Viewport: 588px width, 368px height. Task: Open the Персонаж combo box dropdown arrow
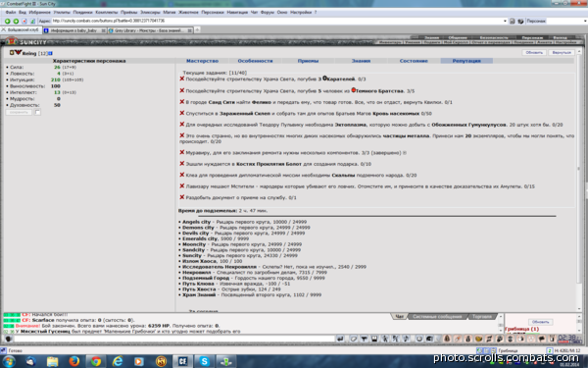coord(585,21)
